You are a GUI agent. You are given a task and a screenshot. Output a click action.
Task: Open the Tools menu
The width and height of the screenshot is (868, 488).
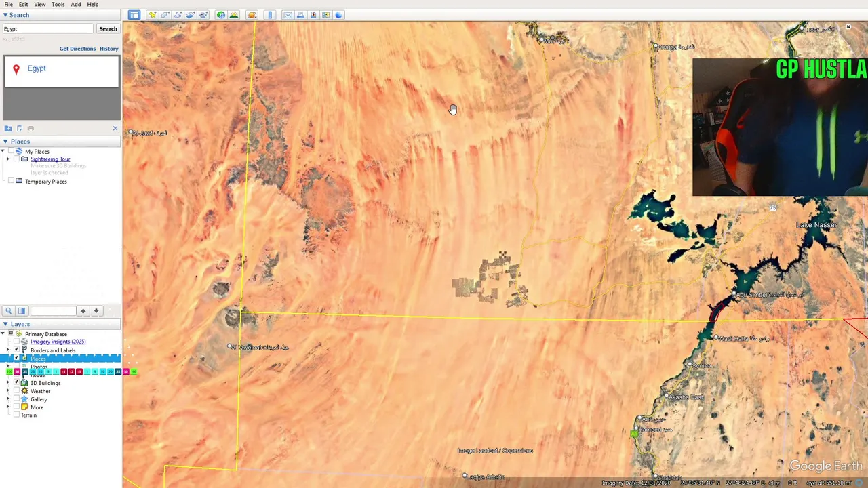pos(58,4)
